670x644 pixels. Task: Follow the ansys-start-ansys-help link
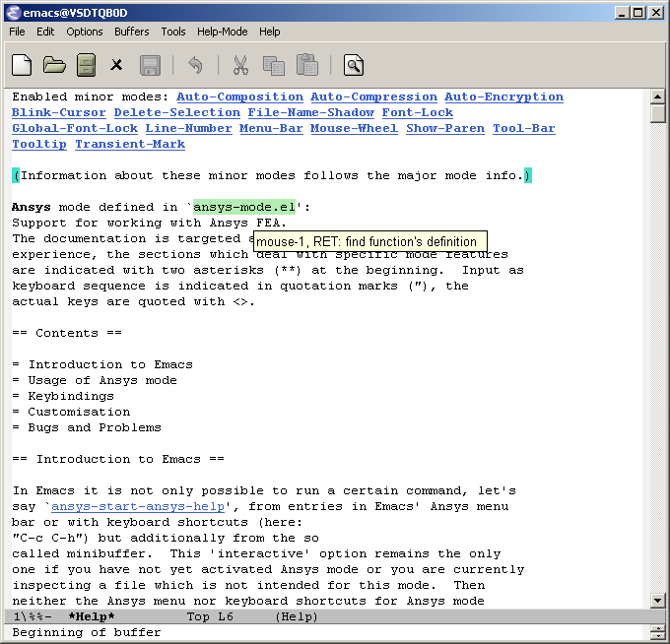[138, 506]
